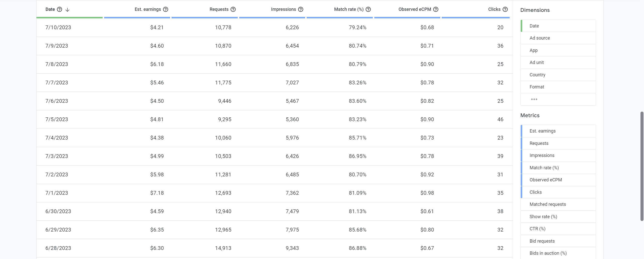644x259 pixels.
Task: Select the Ad source dimension
Action: (558, 38)
